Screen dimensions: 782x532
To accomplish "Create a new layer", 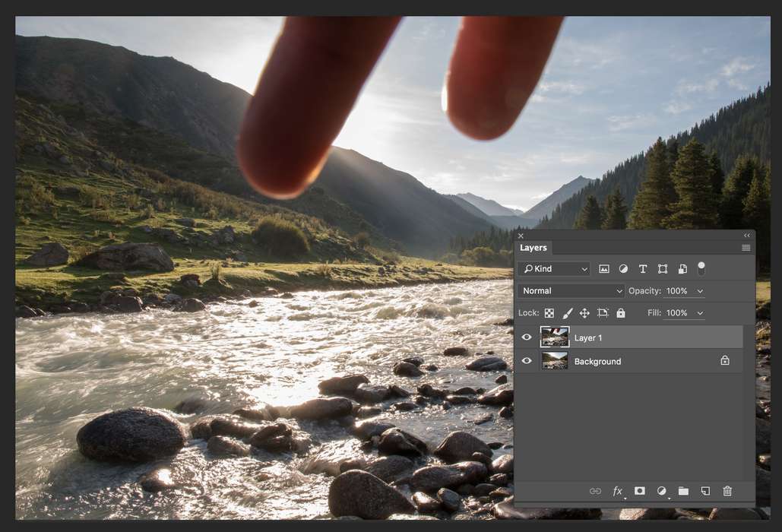I will coord(705,491).
